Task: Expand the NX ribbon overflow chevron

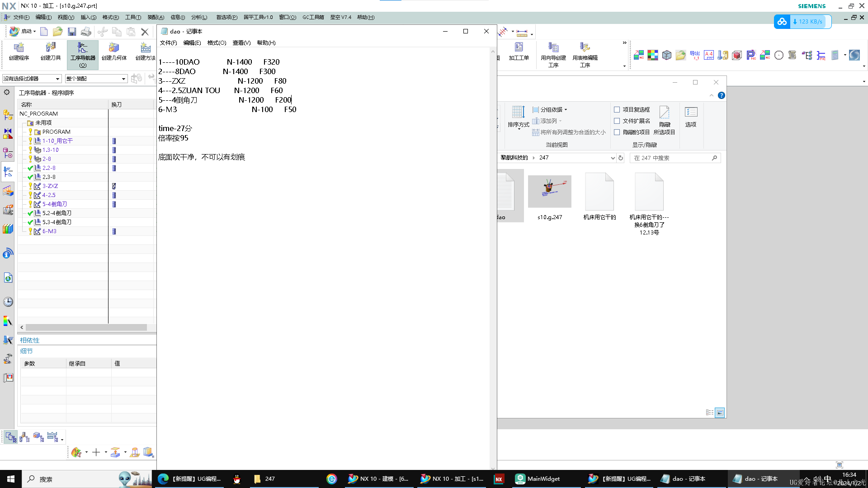Action: (624, 43)
